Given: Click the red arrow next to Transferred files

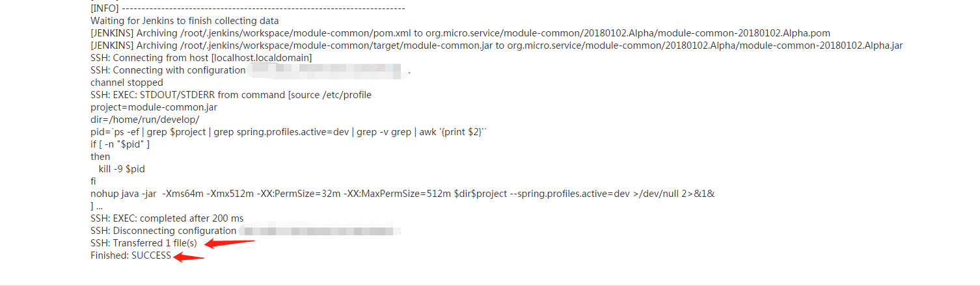Looking at the screenshot, I should coord(230,243).
